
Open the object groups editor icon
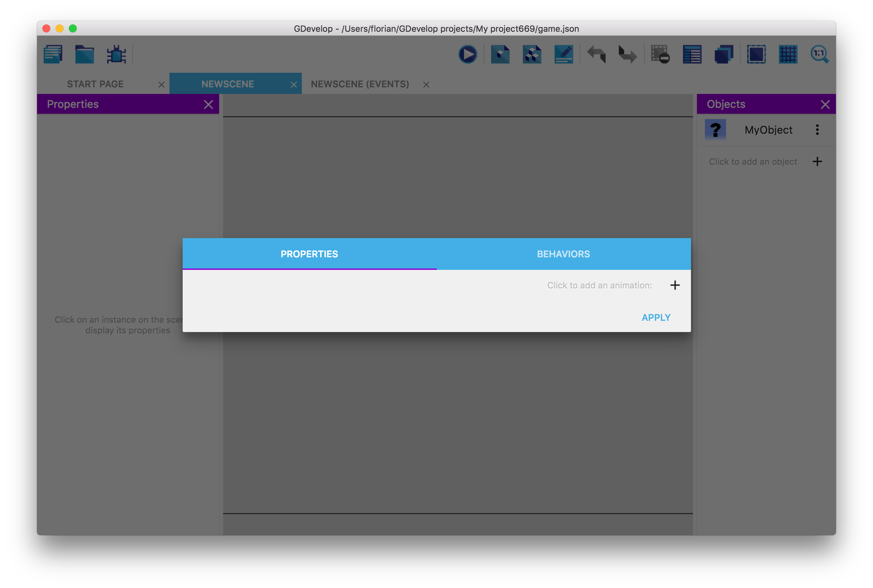(532, 55)
